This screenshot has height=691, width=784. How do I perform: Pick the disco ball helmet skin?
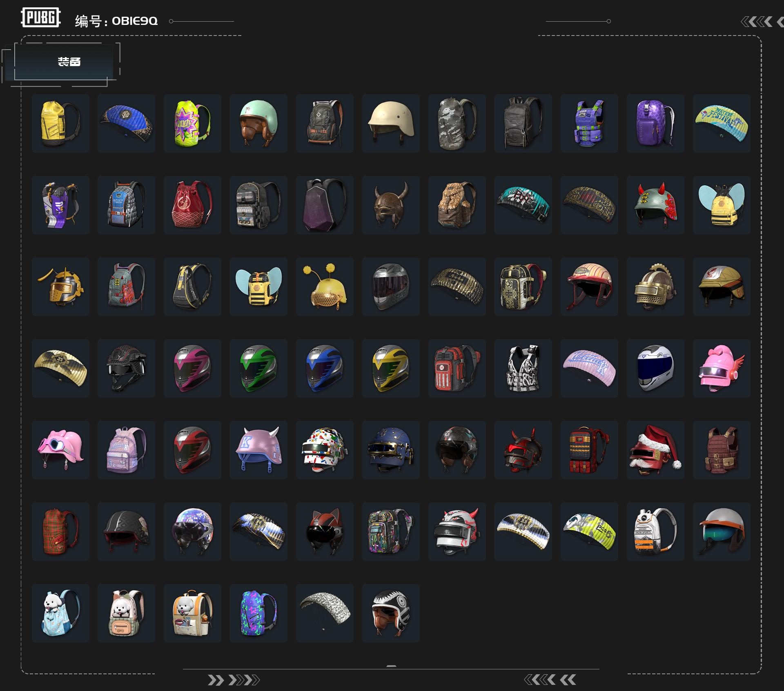(193, 531)
